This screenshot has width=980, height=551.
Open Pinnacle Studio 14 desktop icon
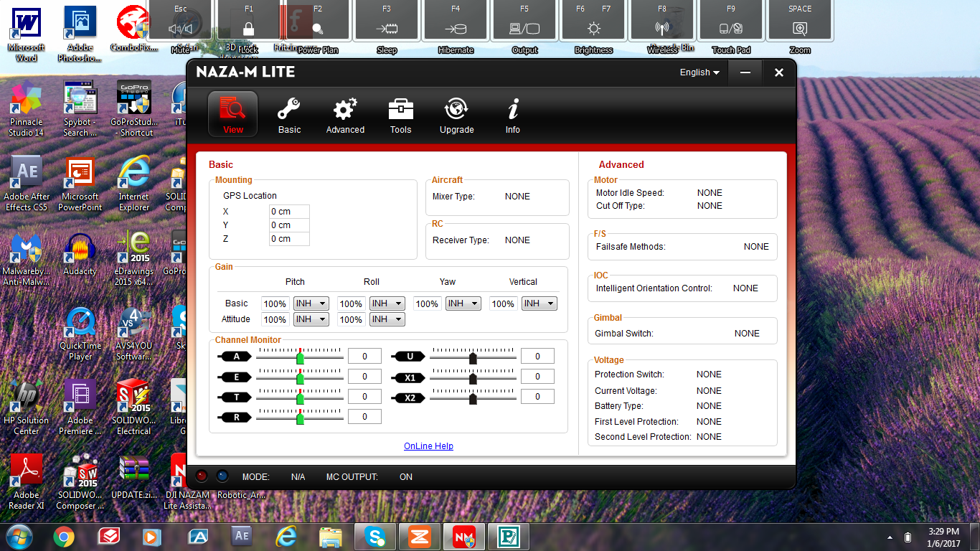[27, 109]
